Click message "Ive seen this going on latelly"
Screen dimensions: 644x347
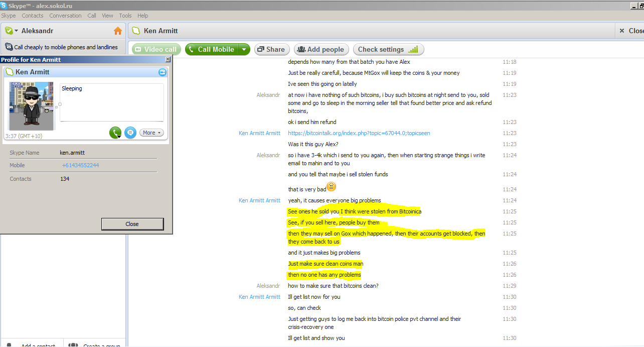[x=323, y=84]
